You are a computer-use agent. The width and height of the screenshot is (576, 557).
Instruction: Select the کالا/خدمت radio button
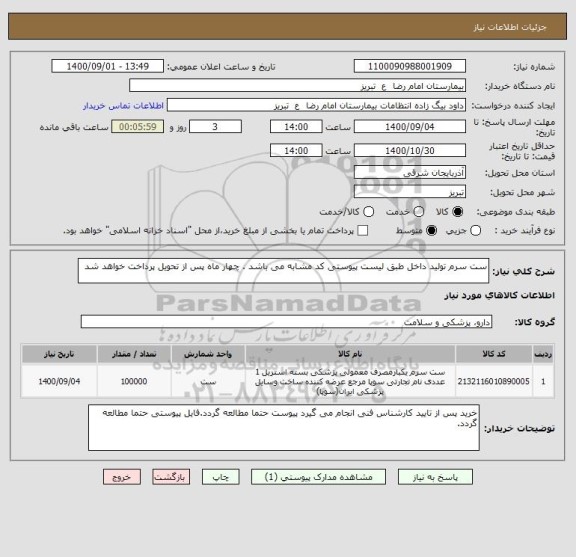click(368, 212)
